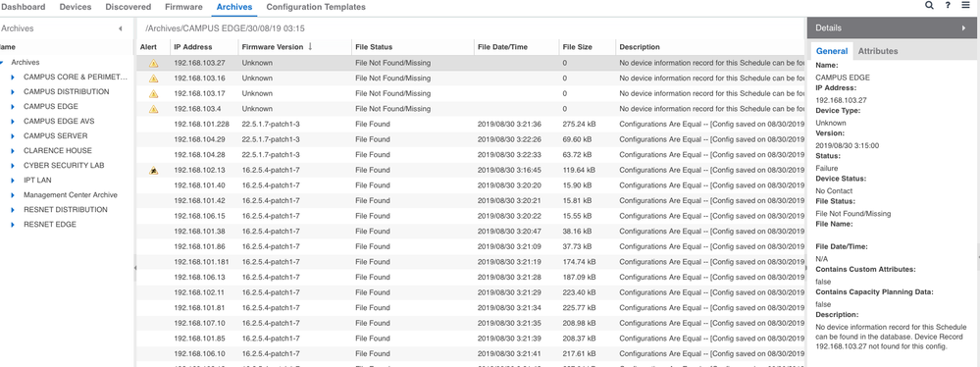Sort by the File Size column header
980x367 pixels.
point(587,47)
